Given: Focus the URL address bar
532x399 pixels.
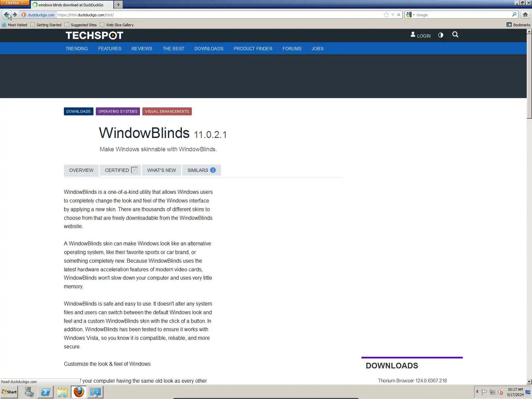Looking at the screenshot, I should (x=219, y=15).
